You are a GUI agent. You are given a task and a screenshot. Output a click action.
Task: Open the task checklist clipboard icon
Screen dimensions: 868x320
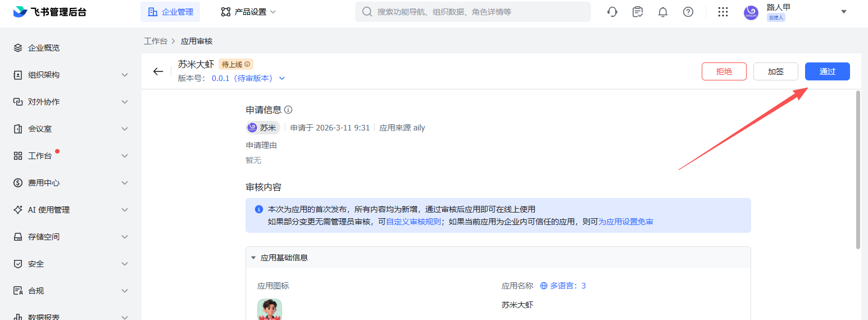[638, 12]
